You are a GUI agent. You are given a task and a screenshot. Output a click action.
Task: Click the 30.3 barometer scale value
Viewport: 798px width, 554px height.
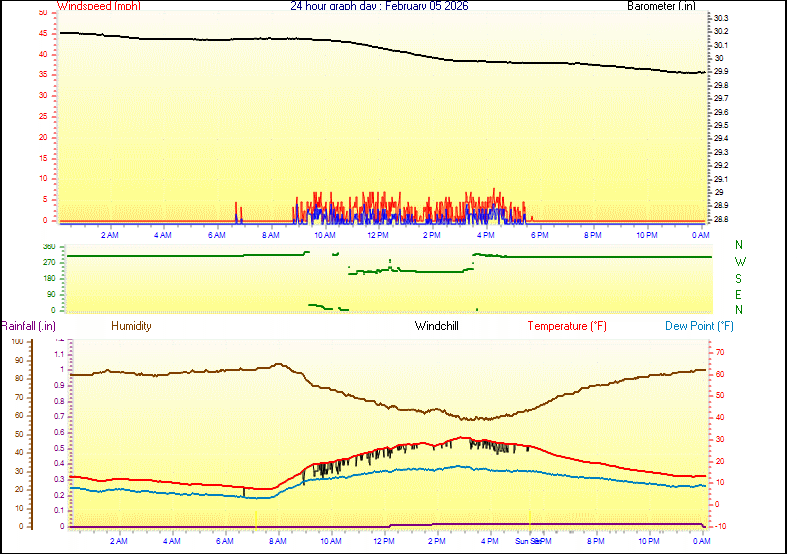(x=720, y=19)
